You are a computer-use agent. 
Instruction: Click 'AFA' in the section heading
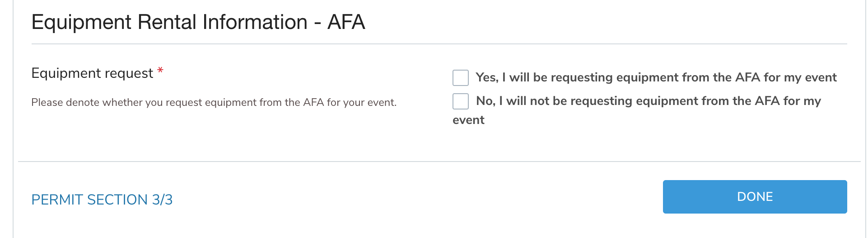[x=346, y=22]
